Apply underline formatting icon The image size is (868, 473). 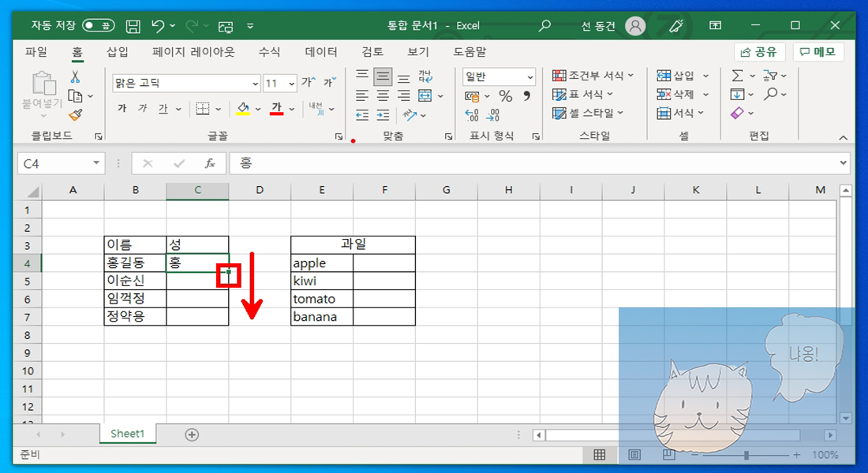click(x=163, y=109)
